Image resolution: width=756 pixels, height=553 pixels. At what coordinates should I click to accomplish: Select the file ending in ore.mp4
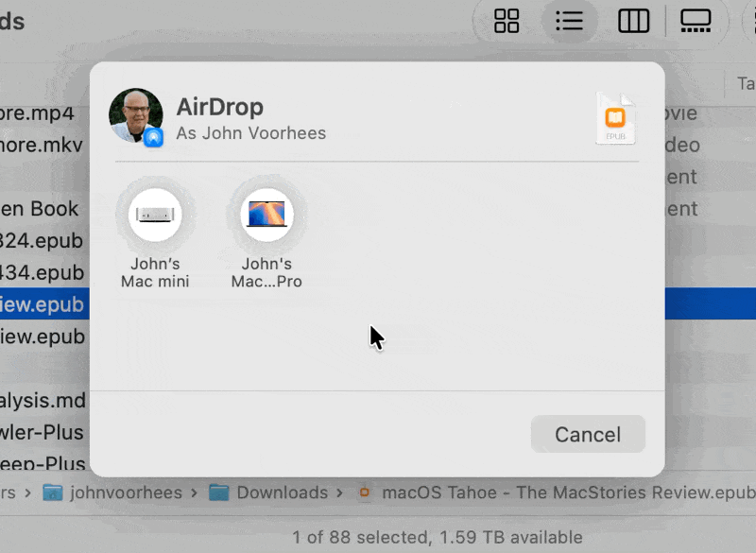(x=37, y=113)
